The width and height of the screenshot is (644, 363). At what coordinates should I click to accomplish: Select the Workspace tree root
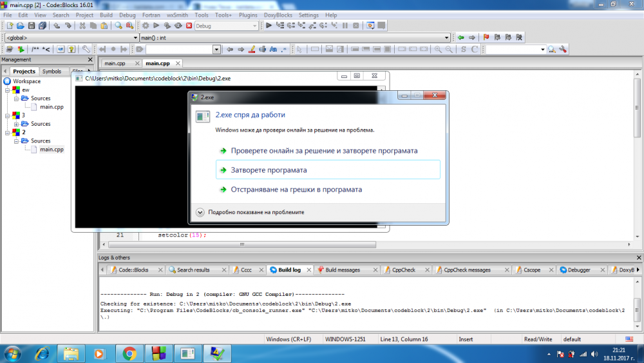tap(26, 81)
